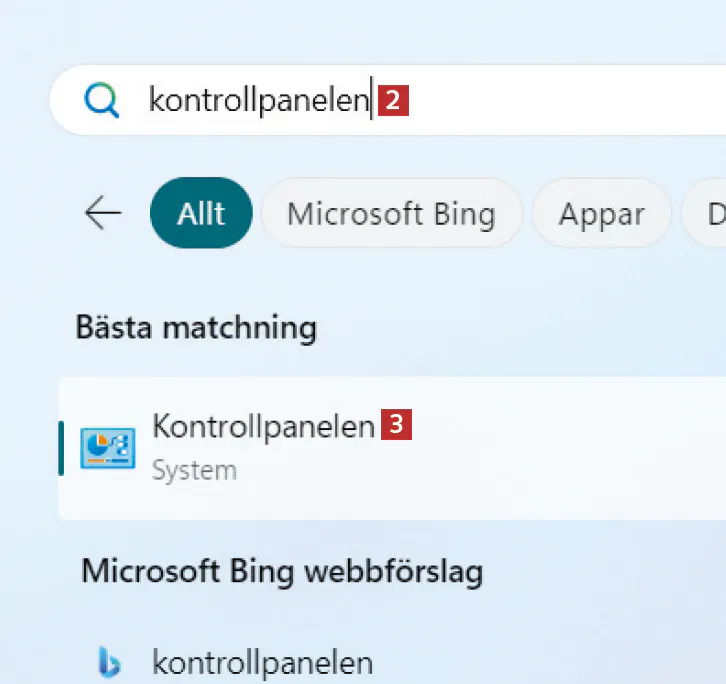Place cursor in typed word kontrollpanelen
The image size is (726, 684).
tap(259, 100)
